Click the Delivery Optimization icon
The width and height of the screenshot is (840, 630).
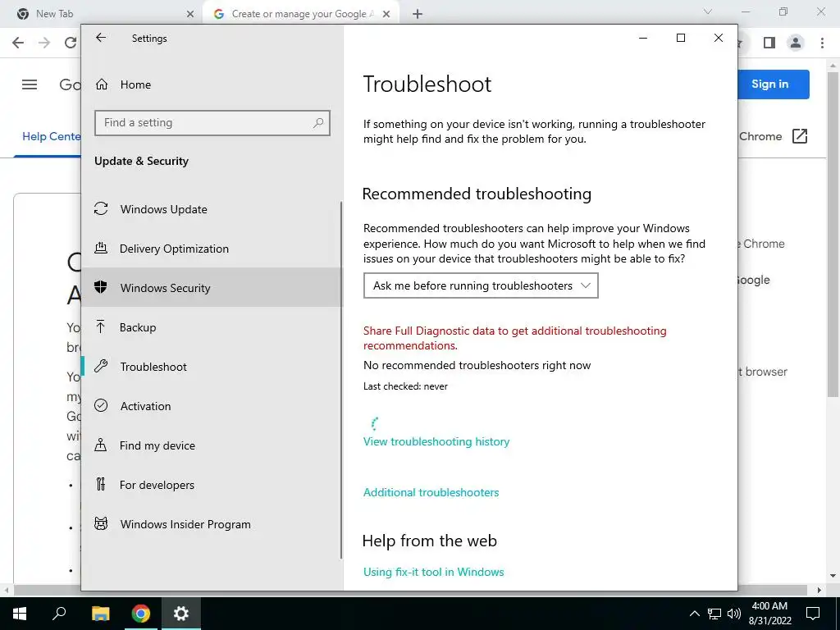pyautogui.click(x=101, y=248)
